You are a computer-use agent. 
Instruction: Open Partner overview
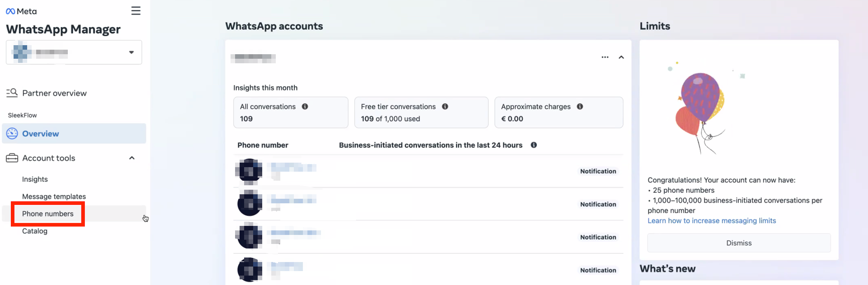pos(54,93)
